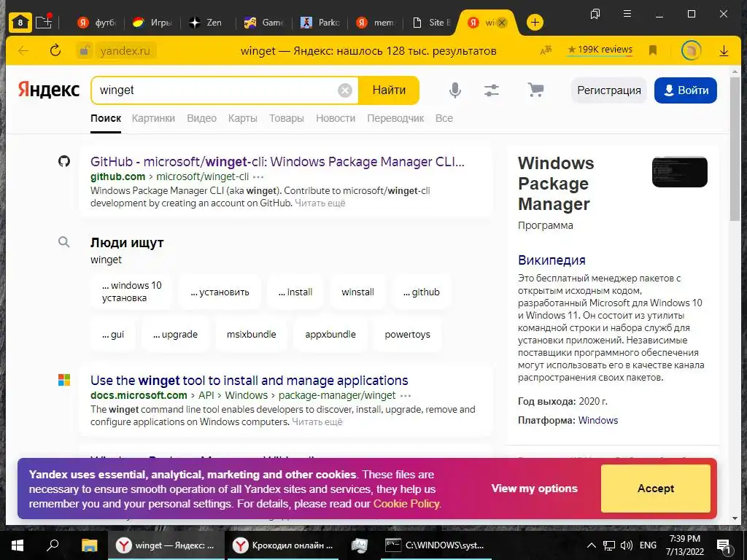The width and height of the screenshot is (747, 560).
Task: Open the tab counter home icon showing 8
Action: [20, 23]
